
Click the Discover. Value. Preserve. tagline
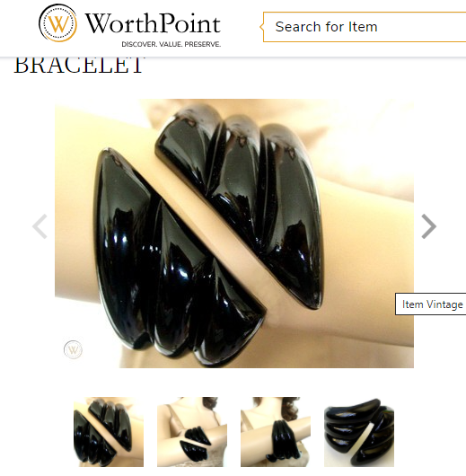[x=171, y=44]
